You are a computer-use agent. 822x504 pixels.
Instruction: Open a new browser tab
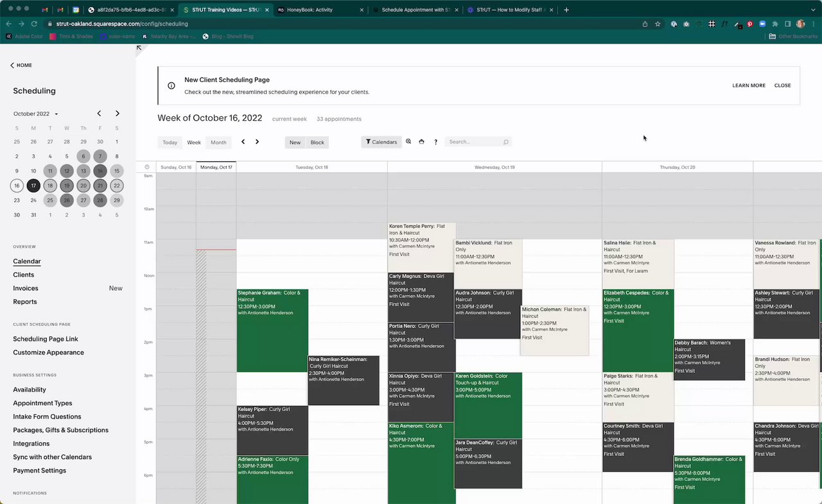566,10
